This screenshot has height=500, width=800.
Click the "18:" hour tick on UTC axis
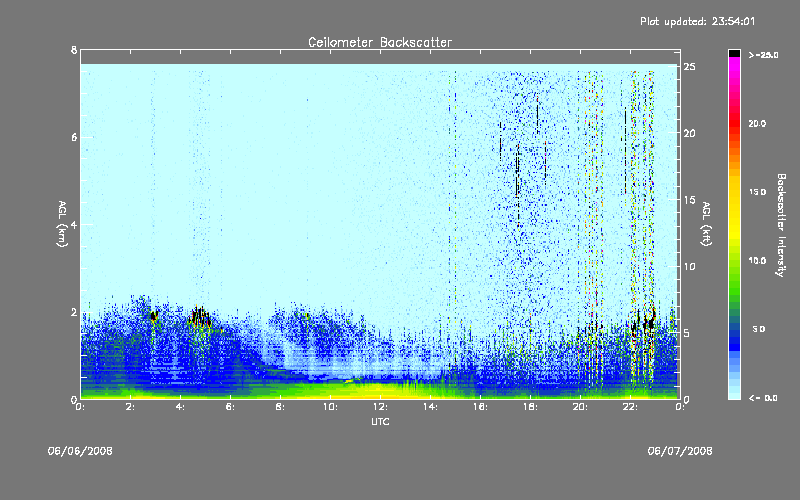[x=530, y=407]
